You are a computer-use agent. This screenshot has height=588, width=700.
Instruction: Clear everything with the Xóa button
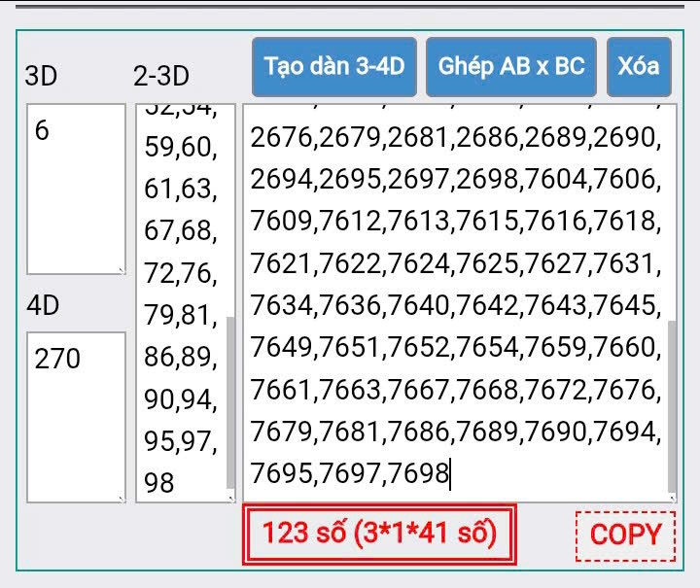click(638, 66)
